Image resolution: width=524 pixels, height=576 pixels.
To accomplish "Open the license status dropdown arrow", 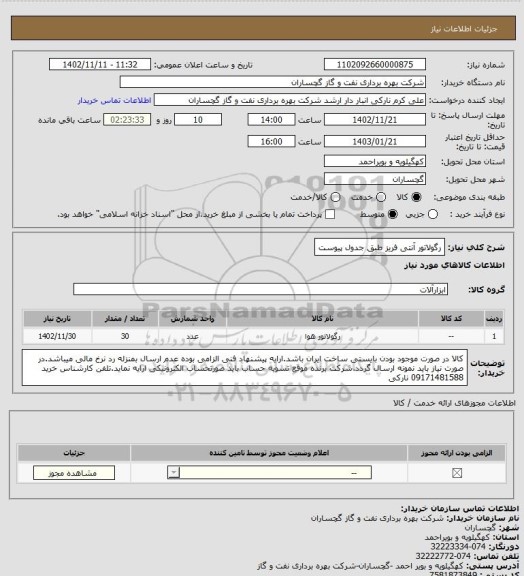I will tap(173, 472).
